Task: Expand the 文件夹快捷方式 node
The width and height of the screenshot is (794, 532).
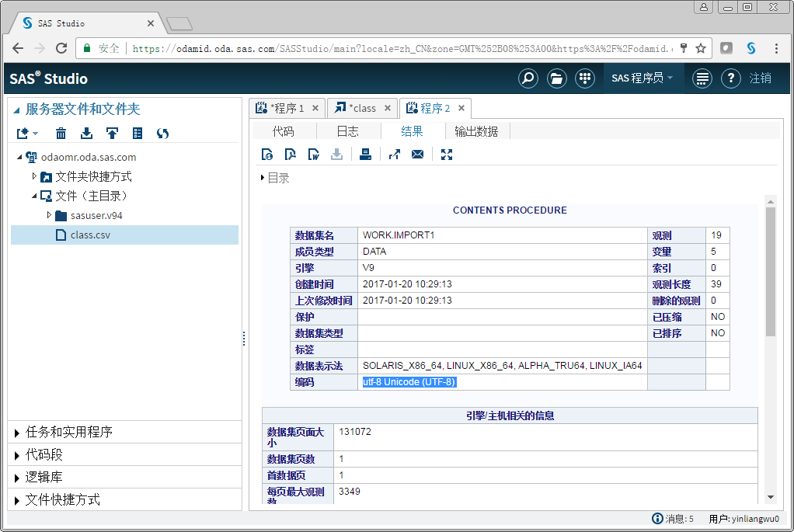Action: (x=35, y=176)
